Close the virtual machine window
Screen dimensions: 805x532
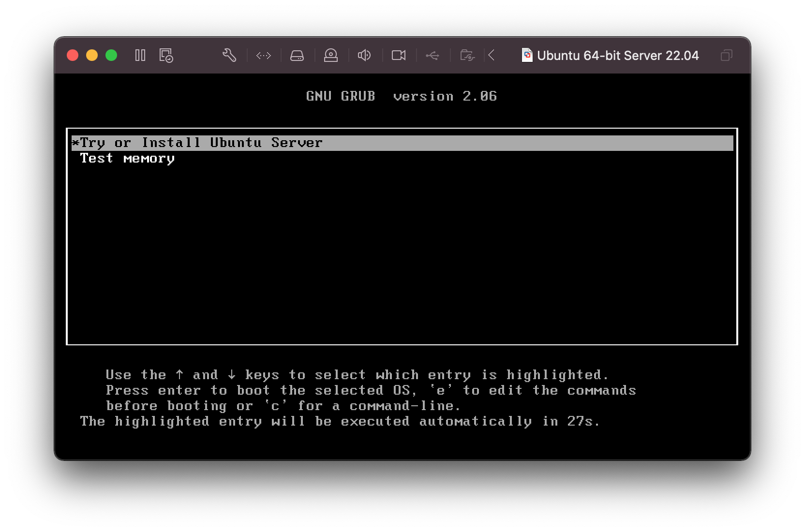[73, 55]
